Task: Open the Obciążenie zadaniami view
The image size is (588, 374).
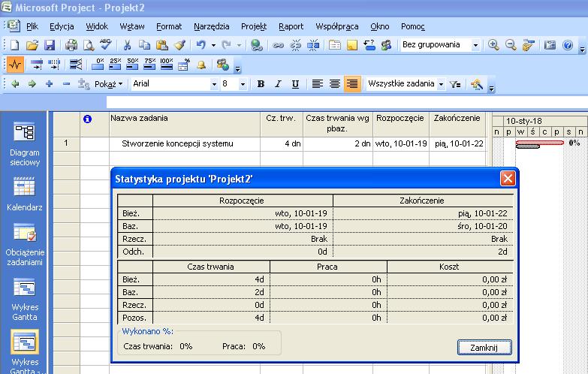Action: pos(25,244)
